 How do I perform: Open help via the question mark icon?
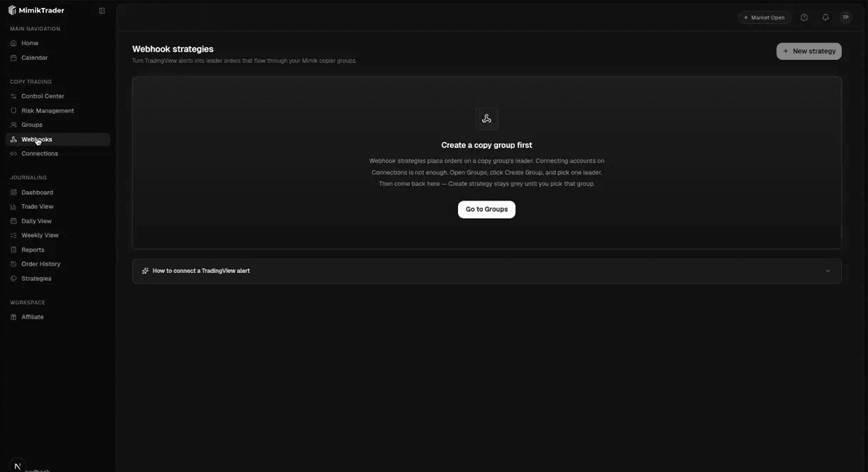pos(804,18)
